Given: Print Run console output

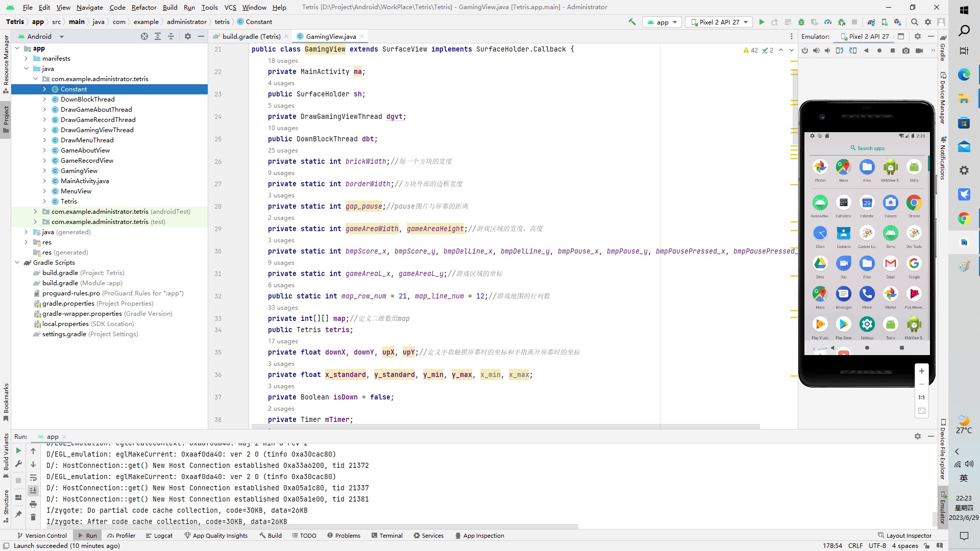Looking at the screenshot, I should (33, 504).
